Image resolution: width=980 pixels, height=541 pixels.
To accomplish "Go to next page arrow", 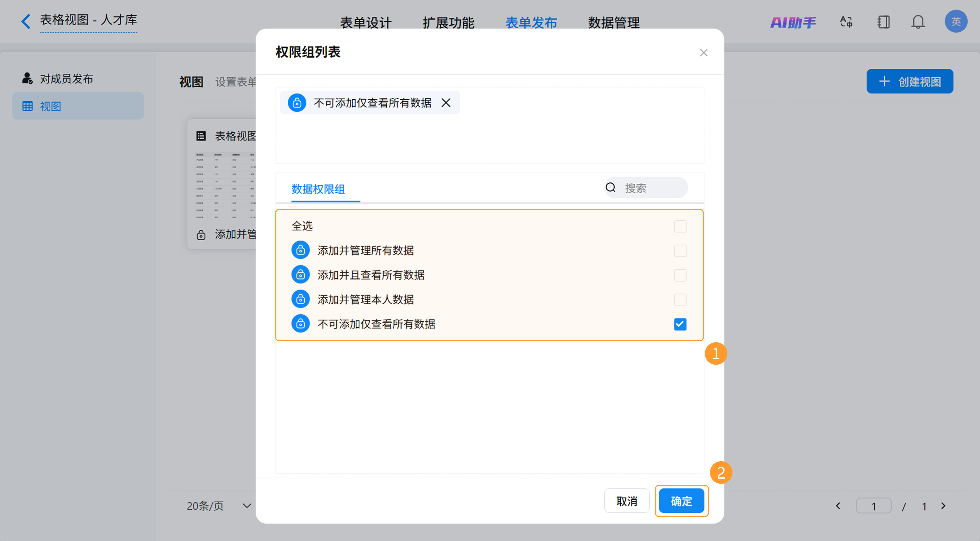I will click(x=943, y=505).
